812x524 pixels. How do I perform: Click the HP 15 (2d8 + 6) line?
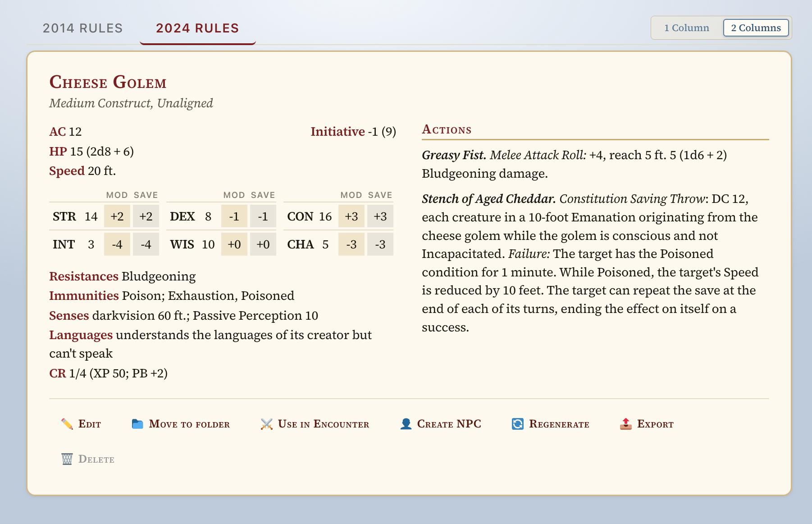pos(91,152)
